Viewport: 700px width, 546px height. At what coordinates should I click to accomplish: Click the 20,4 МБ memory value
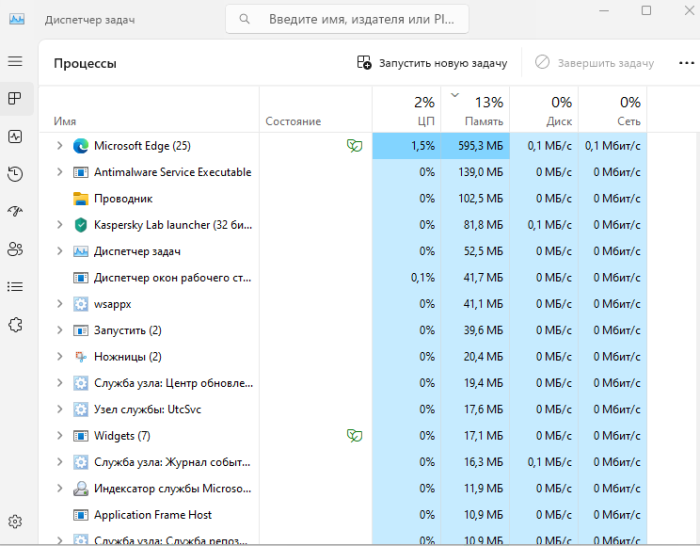coord(483,356)
